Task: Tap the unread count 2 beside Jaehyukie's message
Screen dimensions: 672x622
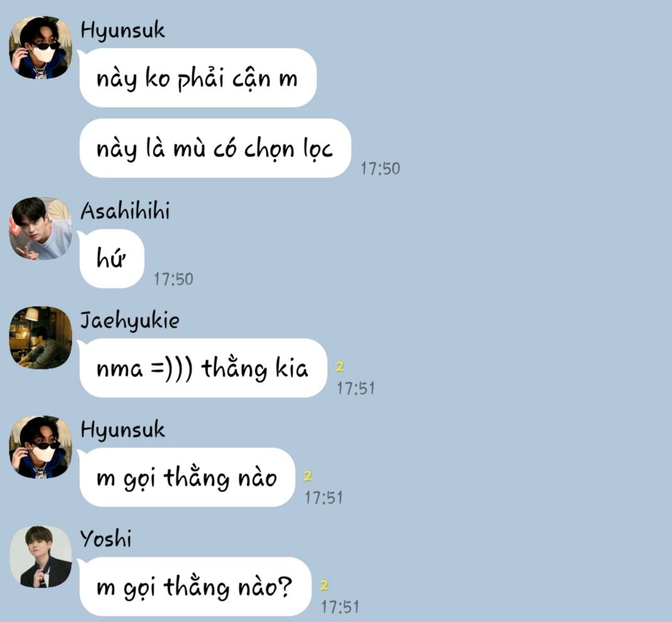Action: tap(340, 367)
